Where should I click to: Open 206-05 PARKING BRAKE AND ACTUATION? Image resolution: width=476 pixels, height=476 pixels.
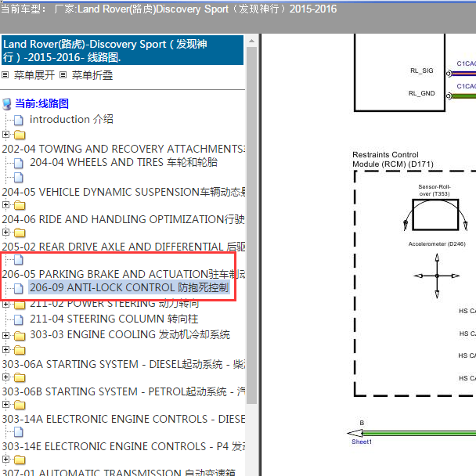(x=123, y=274)
